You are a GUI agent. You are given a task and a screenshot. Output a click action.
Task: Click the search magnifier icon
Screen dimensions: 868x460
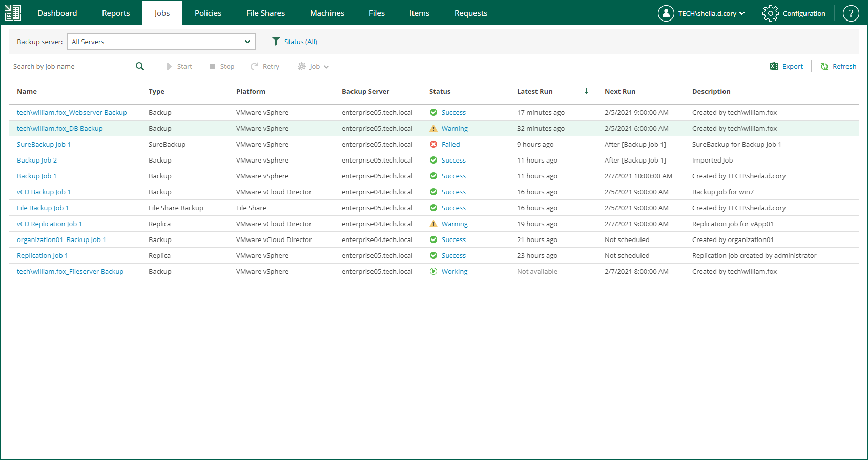tap(139, 66)
